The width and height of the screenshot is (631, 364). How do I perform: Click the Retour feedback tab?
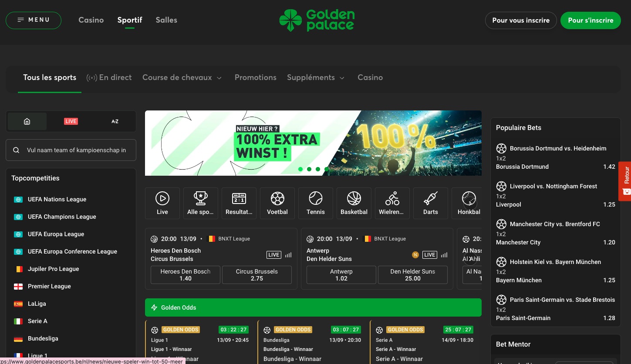[625, 181]
